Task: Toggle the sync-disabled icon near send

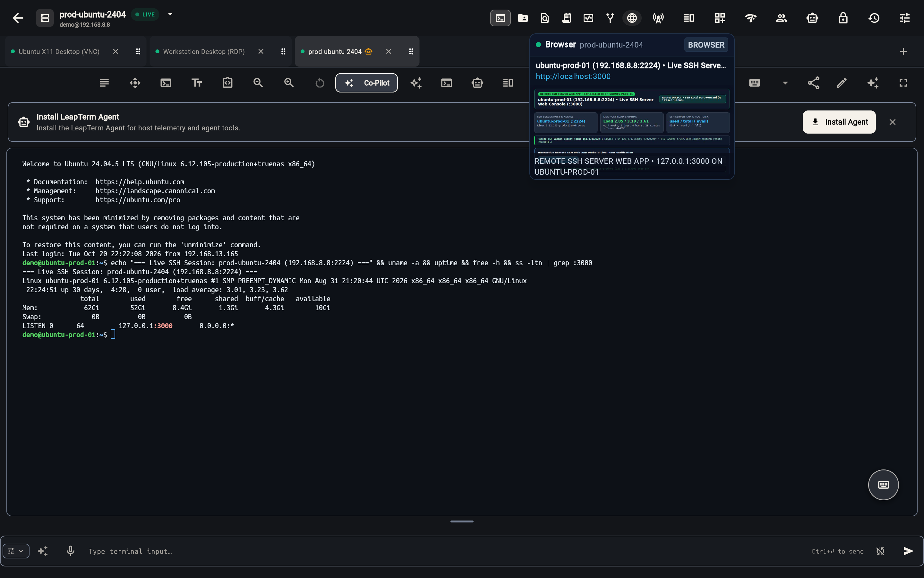Action: pos(880,551)
